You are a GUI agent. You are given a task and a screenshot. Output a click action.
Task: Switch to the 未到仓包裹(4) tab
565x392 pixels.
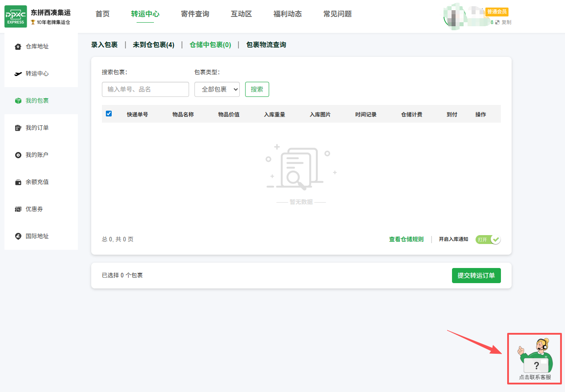pos(153,45)
